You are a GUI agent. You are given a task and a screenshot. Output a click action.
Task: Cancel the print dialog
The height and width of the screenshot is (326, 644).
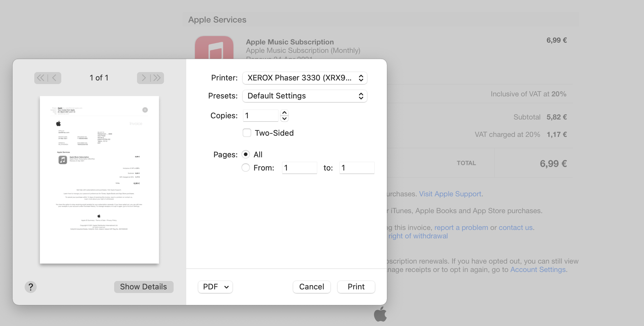click(311, 287)
